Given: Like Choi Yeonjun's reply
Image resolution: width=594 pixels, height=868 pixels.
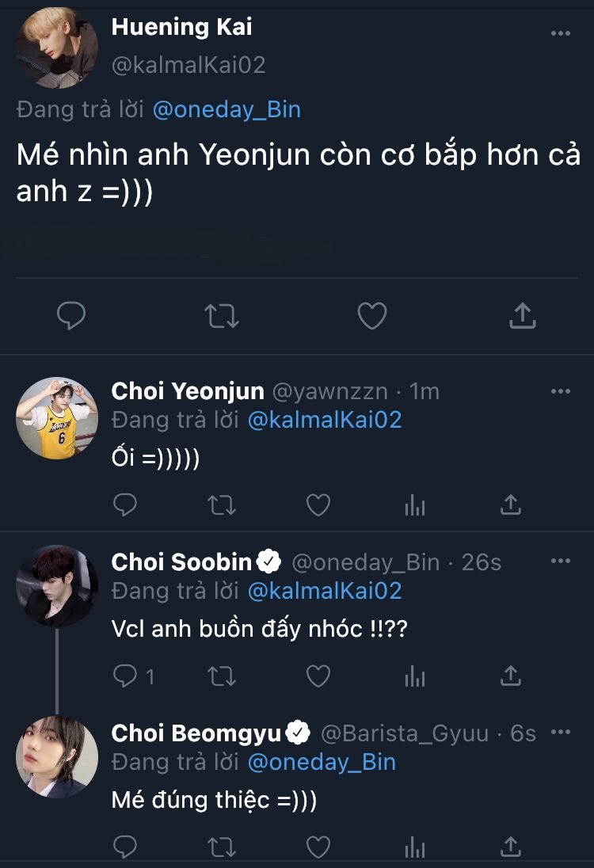Looking at the screenshot, I should point(318,504).
